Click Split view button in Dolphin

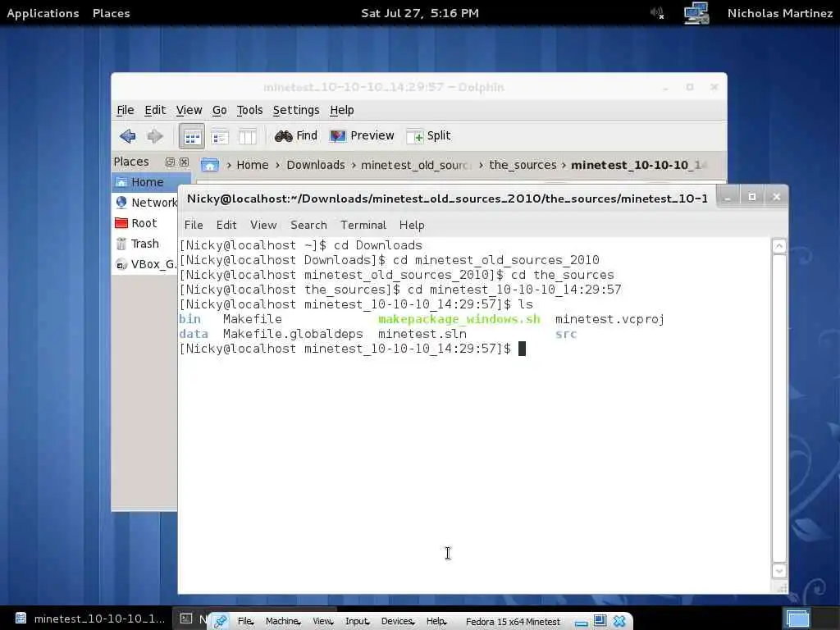point(428,136)
